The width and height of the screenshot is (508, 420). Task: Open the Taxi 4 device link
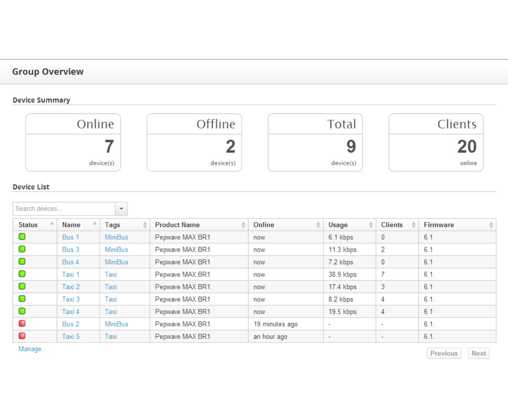[x=71, y=311]
